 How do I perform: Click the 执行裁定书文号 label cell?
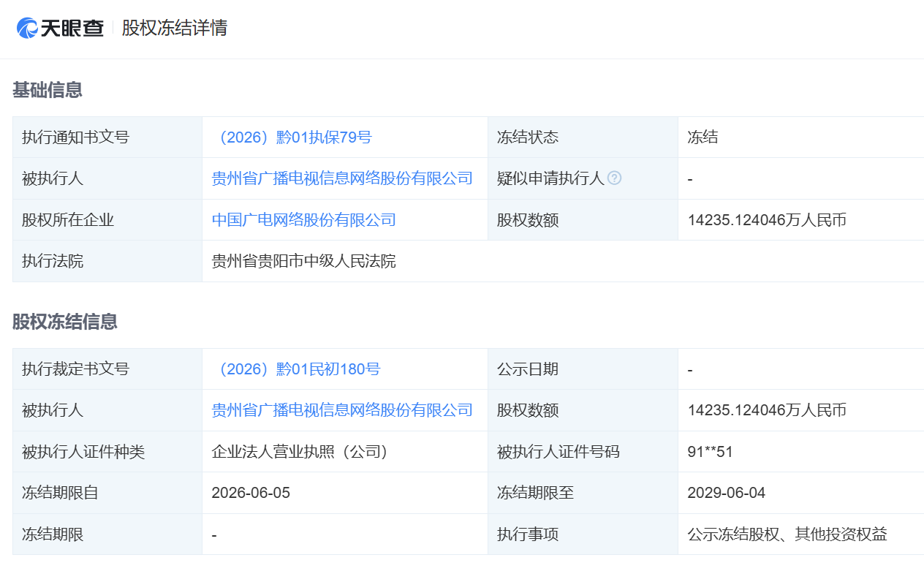tap(107, 369)
